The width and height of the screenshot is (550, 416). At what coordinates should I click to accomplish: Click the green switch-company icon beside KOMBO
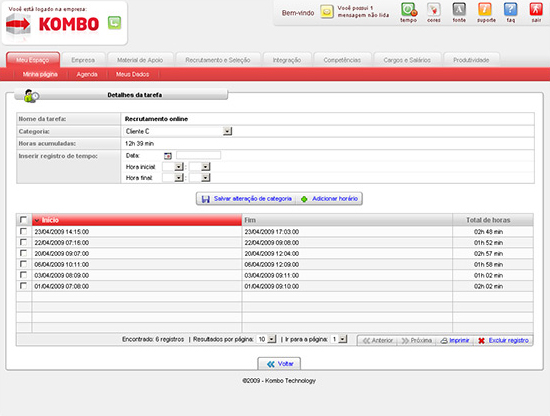[x=114, y=23]
